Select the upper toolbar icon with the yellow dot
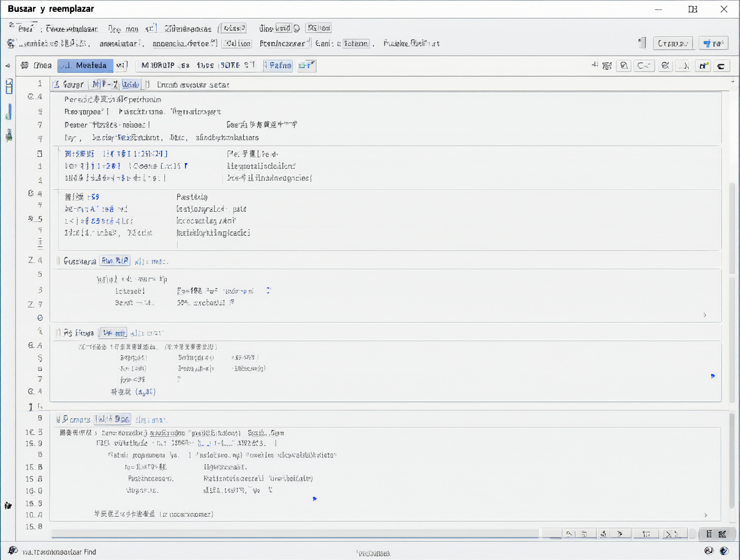This screenshot has height=560, width=740. tap(702, 66)
